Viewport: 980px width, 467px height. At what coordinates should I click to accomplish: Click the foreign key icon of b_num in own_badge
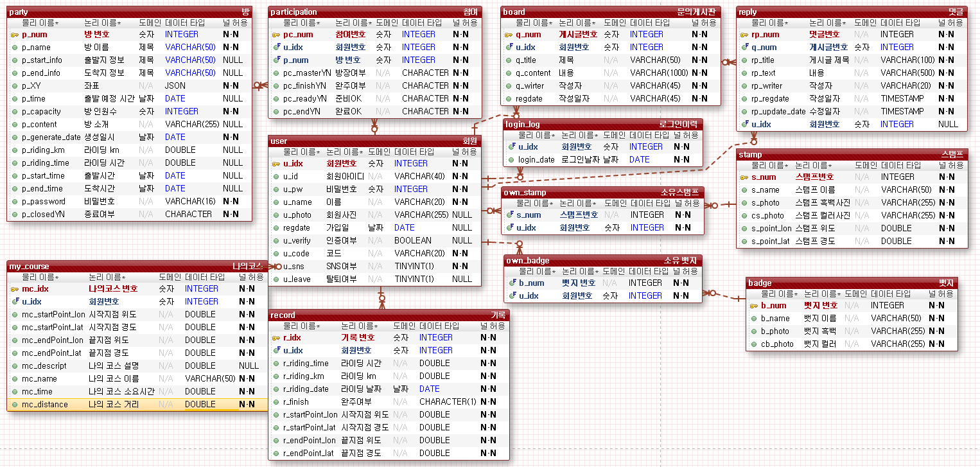click(x=512, y=283)
